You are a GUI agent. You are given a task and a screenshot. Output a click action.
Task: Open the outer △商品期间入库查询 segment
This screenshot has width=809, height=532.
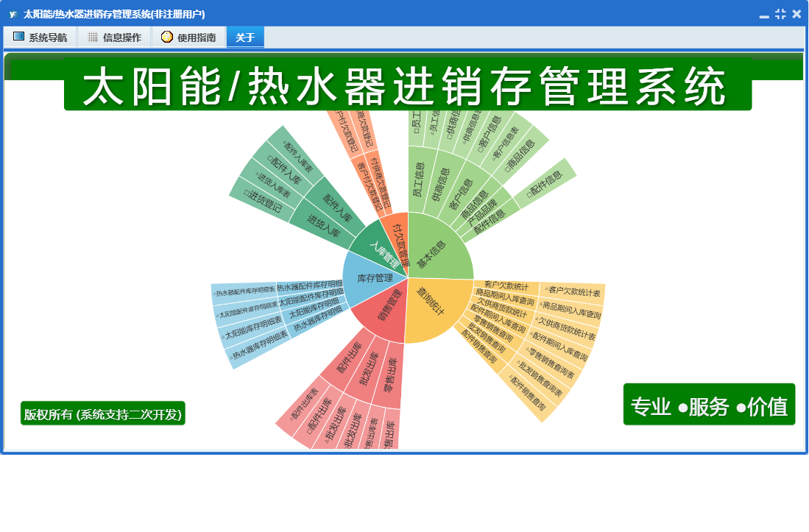click(x=570, y=311)
